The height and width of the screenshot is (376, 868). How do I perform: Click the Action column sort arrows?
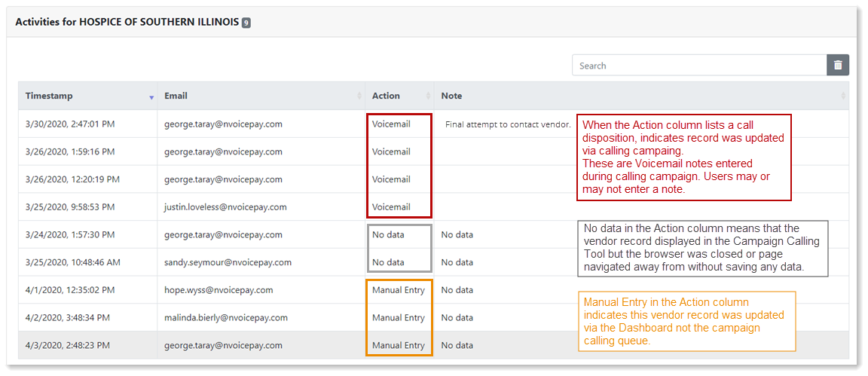(x=428, y=96)
